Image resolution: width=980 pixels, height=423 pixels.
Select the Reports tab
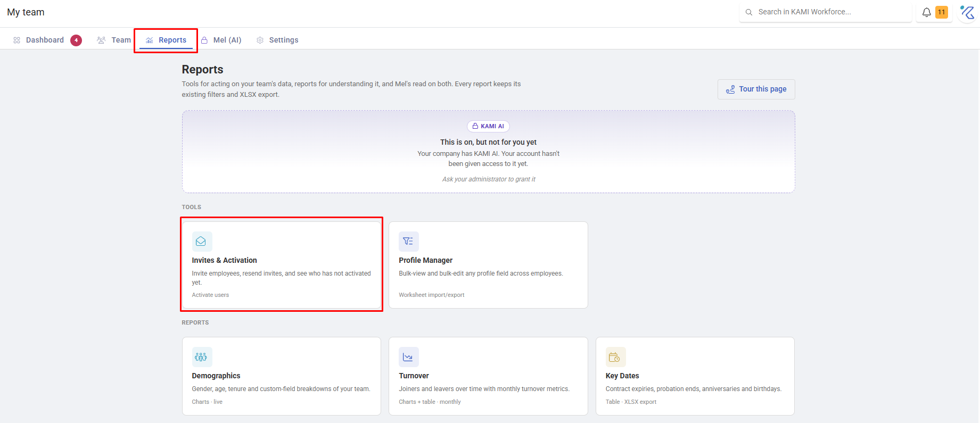166,40
